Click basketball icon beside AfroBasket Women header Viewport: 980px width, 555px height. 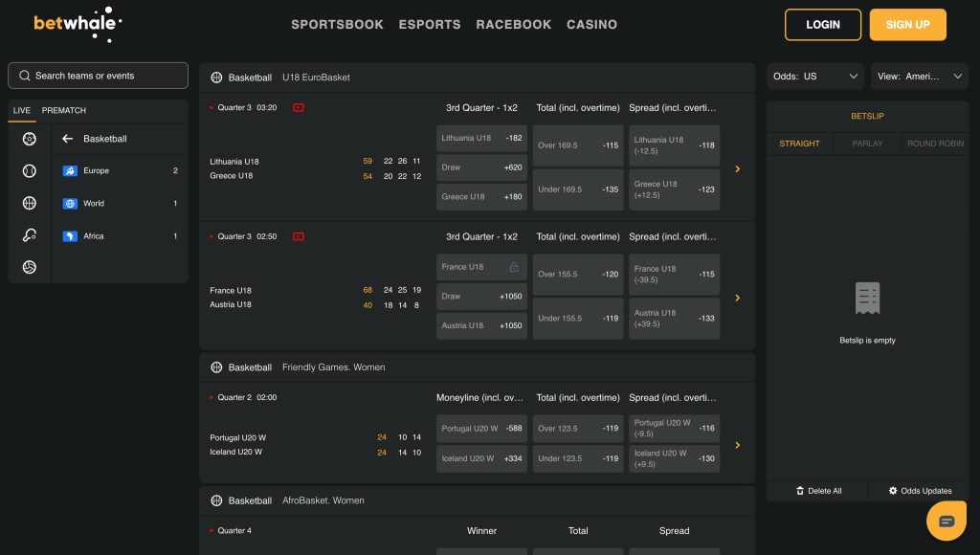pos(216,500)
